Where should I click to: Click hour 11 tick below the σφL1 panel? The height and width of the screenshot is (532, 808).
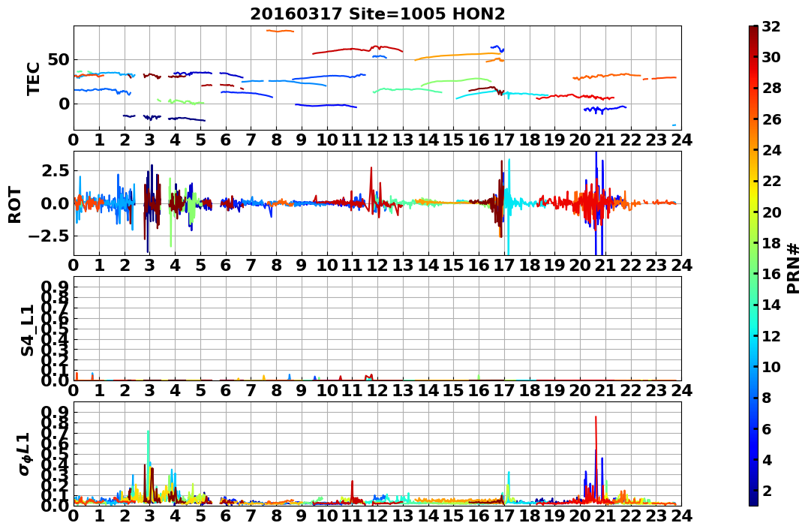[352, 515]
